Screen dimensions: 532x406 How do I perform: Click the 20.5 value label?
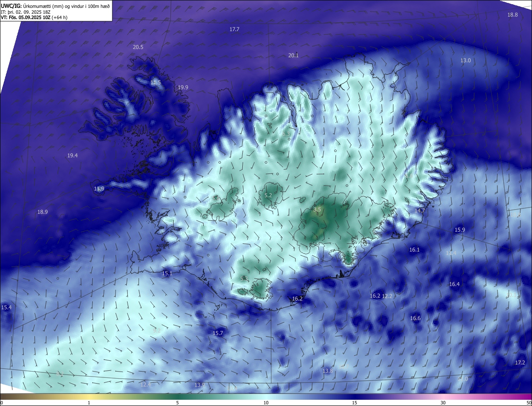click(x=138, y=47)
